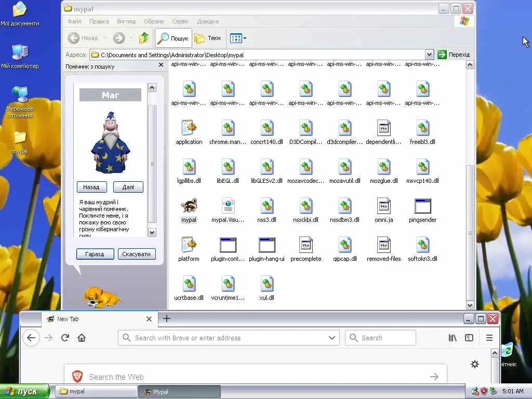The width and height of the screenshot is (532, 399).
Task: Open new tab page settings gear
Action: (x=475, y=364)
